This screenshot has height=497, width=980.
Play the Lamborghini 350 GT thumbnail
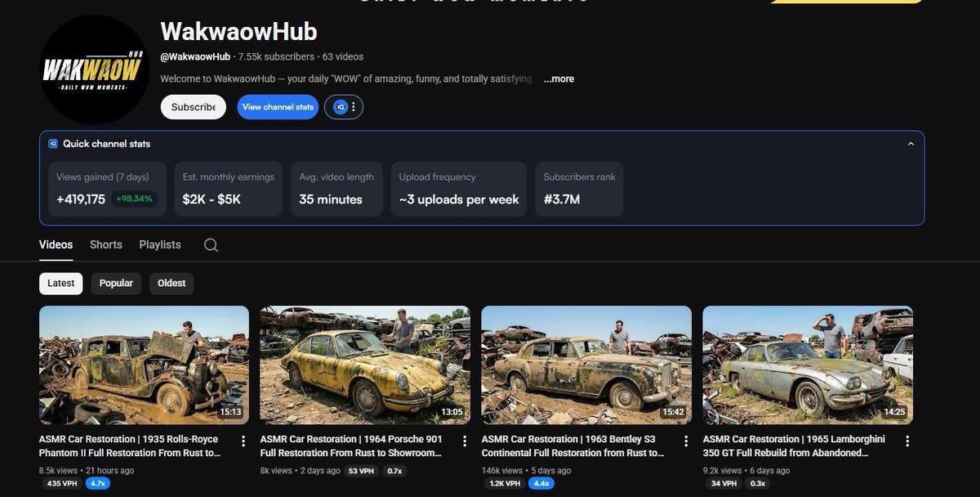click(808, 365)
